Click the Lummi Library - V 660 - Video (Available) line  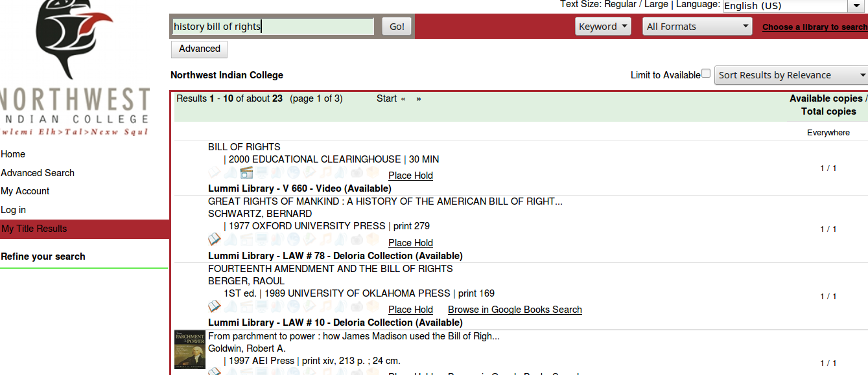coord(299,188)
